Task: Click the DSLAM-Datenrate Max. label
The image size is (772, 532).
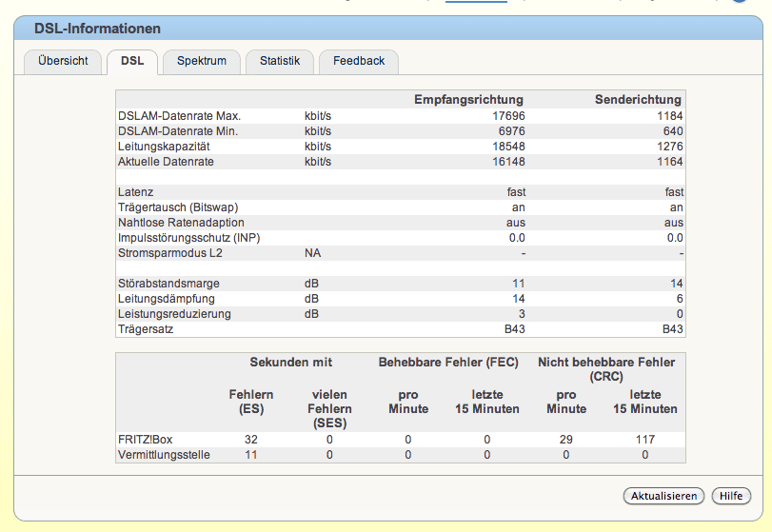Action: pos(179,116)
